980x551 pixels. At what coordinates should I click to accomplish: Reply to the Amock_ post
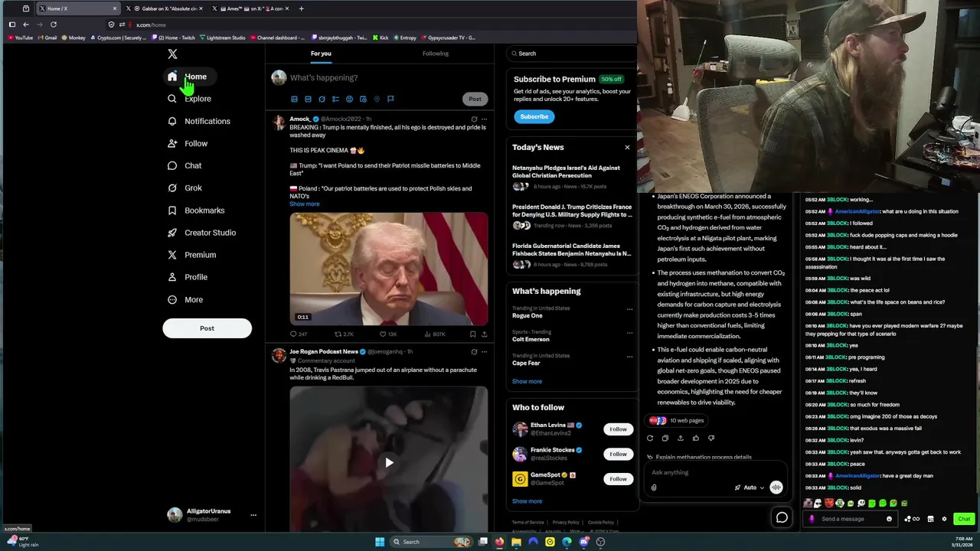298,334
